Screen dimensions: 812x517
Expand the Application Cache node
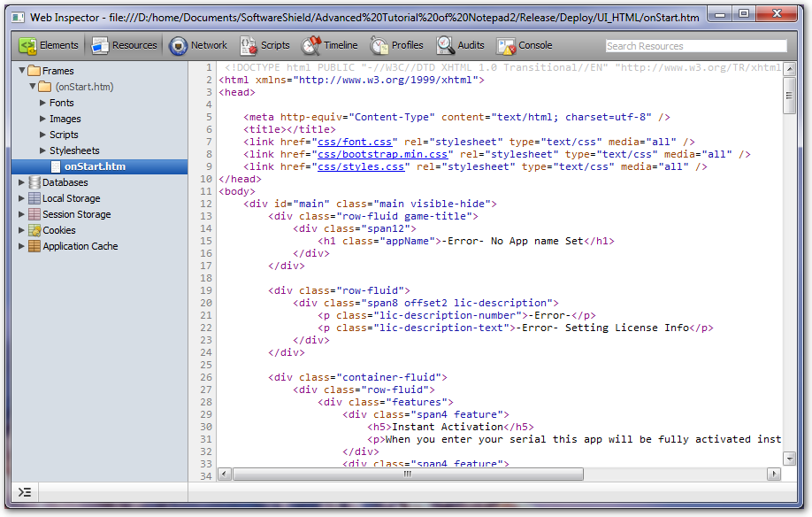(x=22, y=246)
